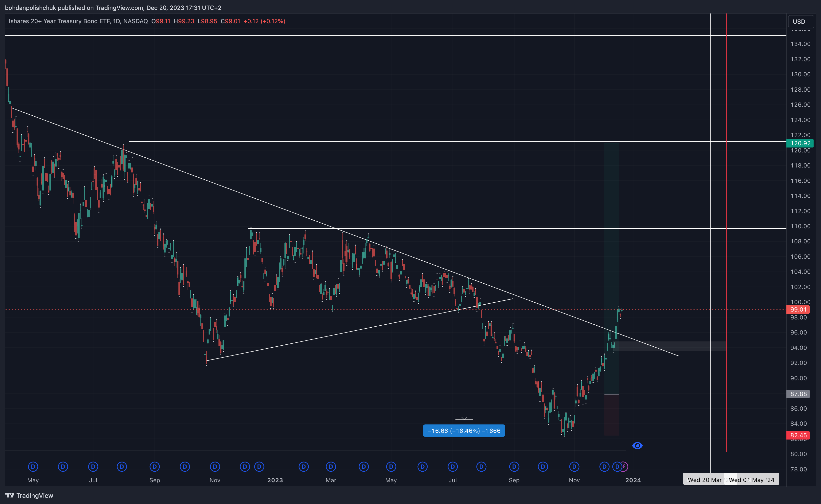Click the dividend marker above the Nov 2023 label
Screen dimensions: 821x504
[574, 467]
